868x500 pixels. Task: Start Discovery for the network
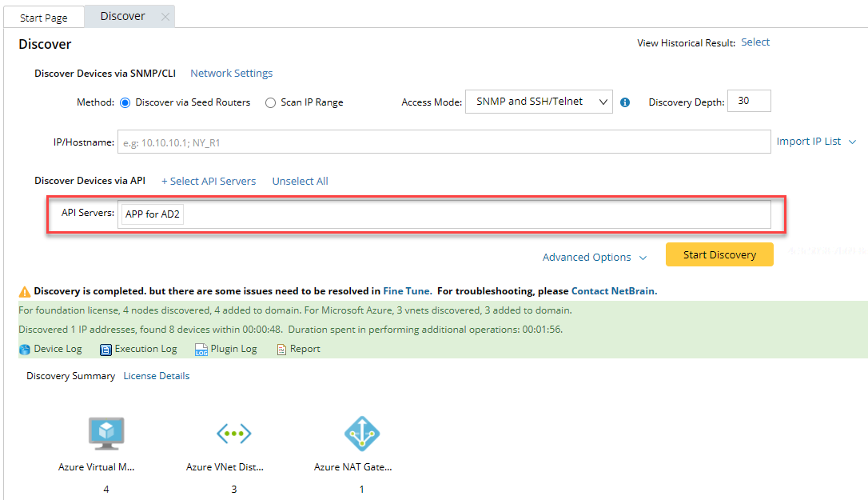[719, 254]
